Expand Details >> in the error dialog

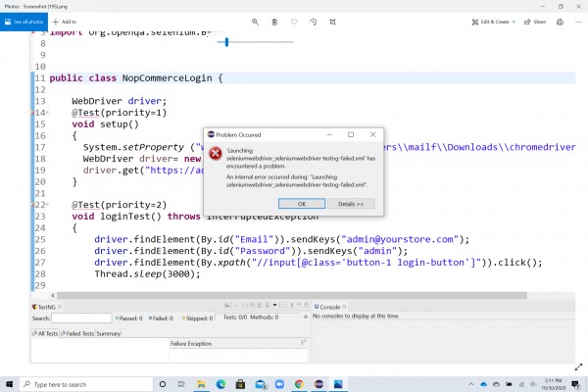[351, 204]
